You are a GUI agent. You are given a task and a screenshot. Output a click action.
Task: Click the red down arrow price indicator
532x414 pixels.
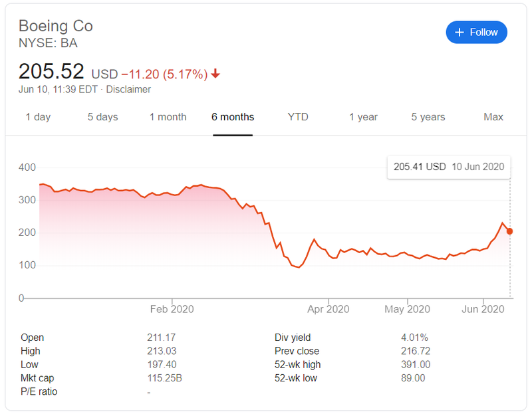215,74
